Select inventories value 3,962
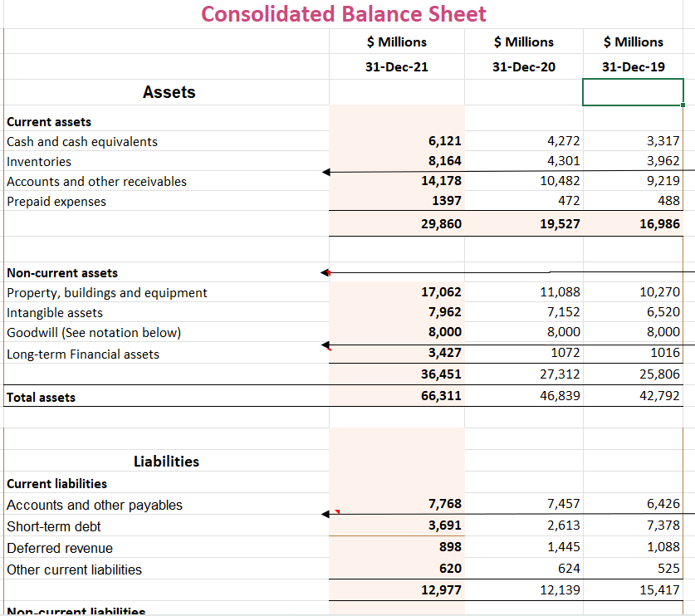This screenshot has height=616, width=695. 663,161
